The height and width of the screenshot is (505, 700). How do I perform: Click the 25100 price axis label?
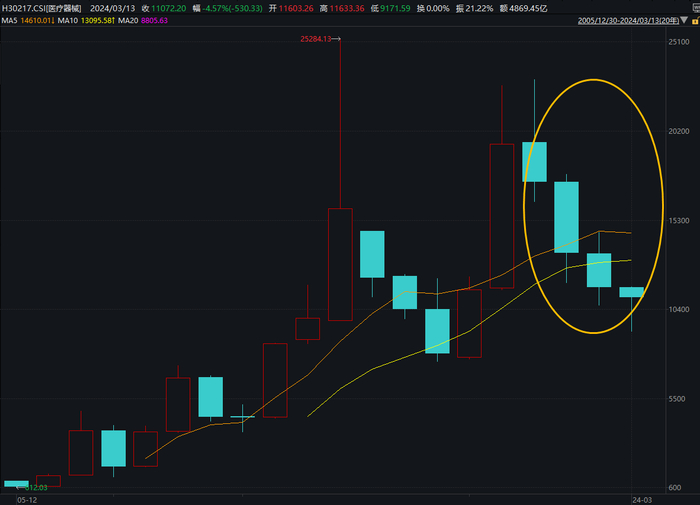pyautogui.click(x=679, y=42)
